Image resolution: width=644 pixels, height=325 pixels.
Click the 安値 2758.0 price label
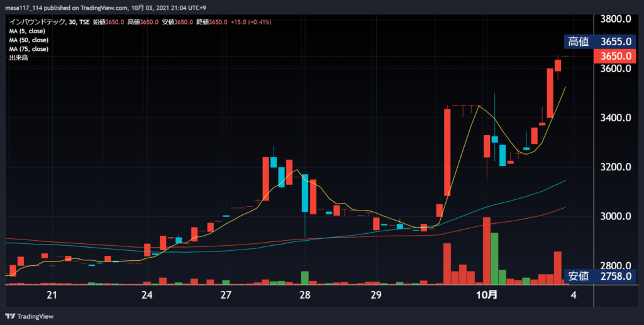(x=599, y=276)
